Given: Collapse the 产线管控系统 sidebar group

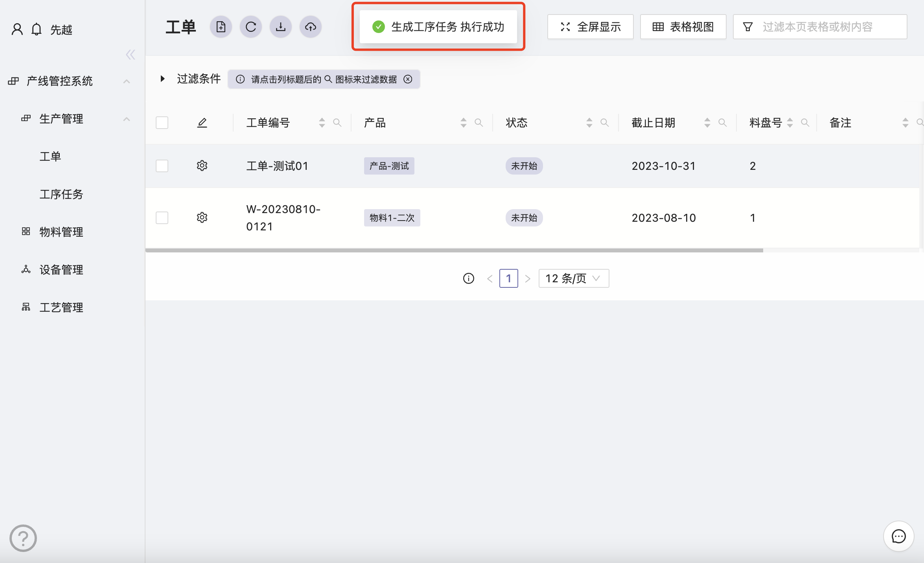Looking at the screenshot, I should 126,81.
